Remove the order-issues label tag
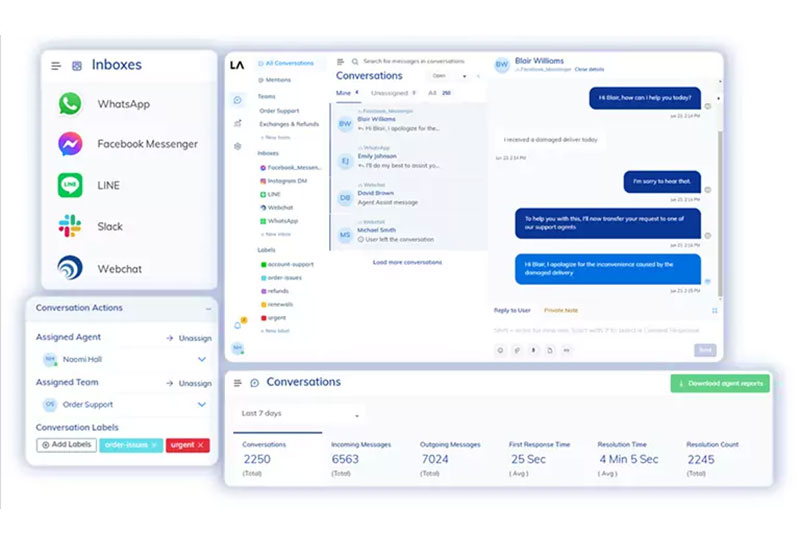This screenshot has height=533, width=800. (x=153, y=445)
